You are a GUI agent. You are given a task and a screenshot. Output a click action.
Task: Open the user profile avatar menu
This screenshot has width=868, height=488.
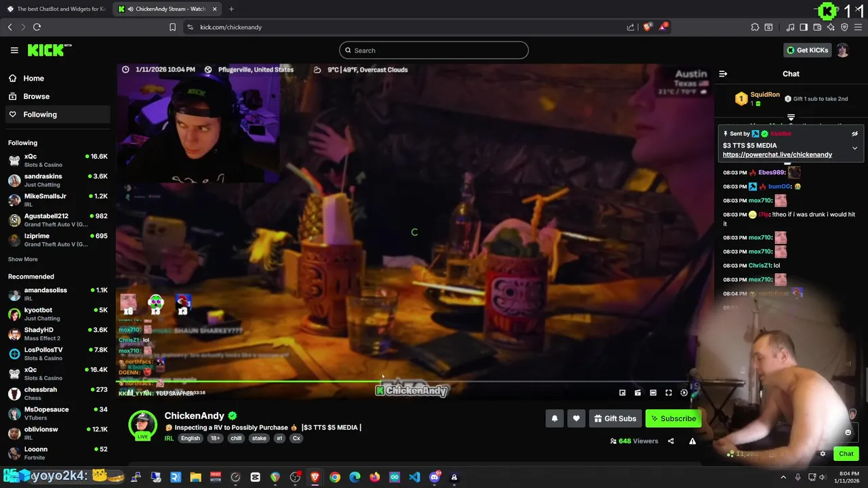click(842, 50)
